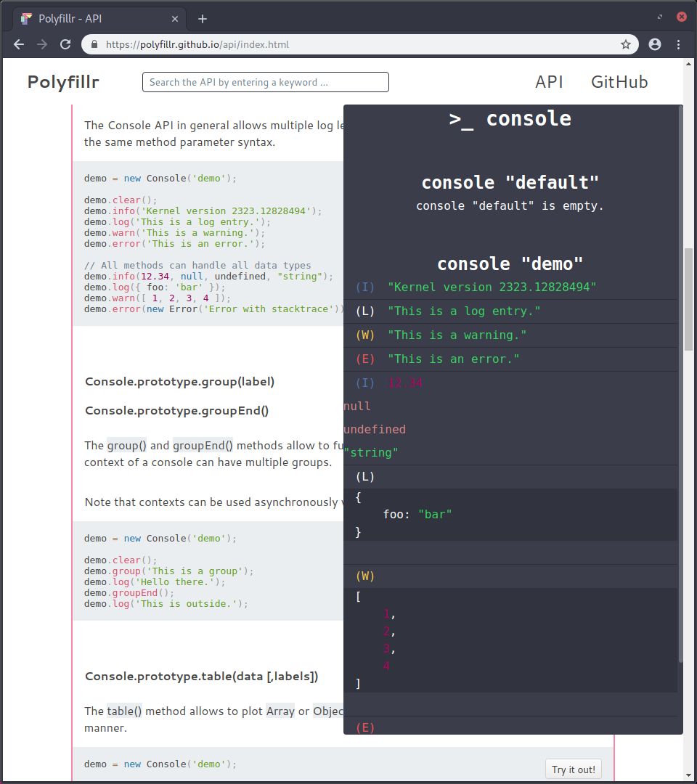Click the demo.info('Kernel version 2323.12828494') code line
The image size is (697, 784).
tap(203, 211)
